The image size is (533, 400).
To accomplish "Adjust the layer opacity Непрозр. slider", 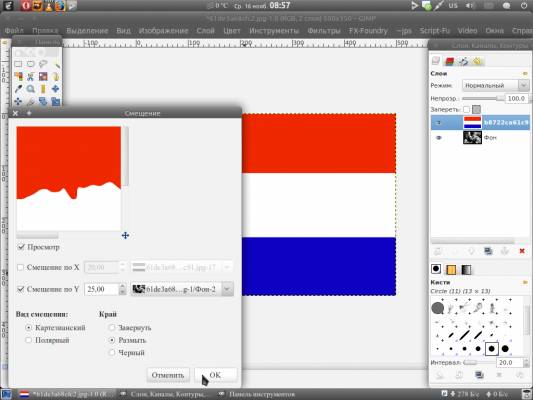I will [x=483, y=99].
